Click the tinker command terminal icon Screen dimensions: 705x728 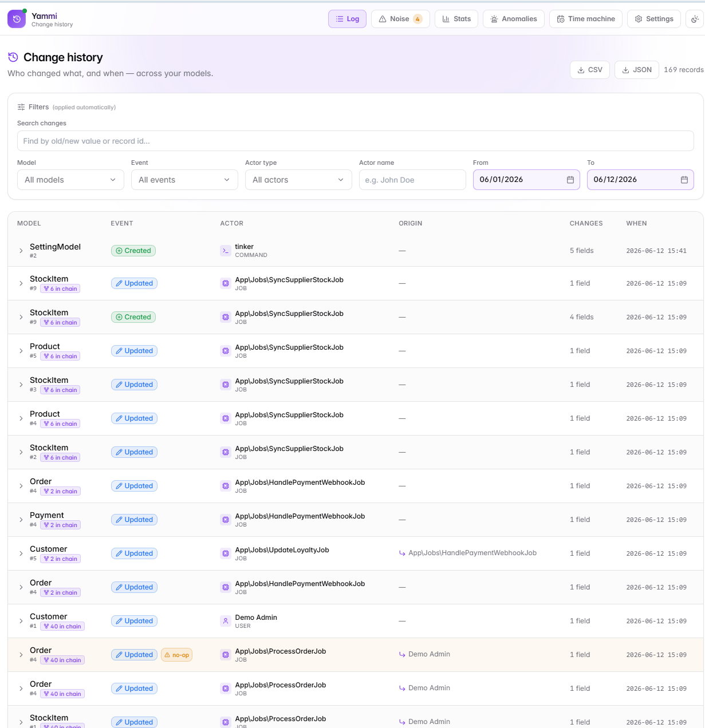pyautogui.click(x=226, y=251)
